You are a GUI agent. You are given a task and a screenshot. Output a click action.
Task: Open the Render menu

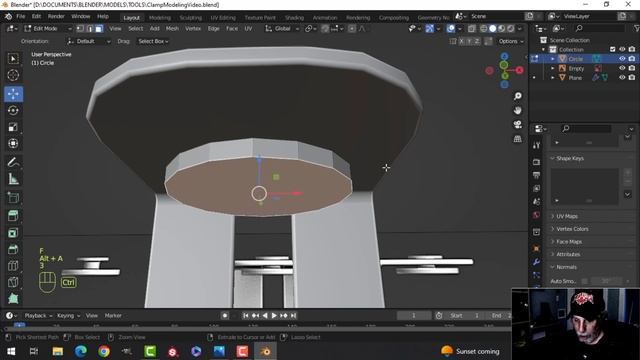(56, 16)
